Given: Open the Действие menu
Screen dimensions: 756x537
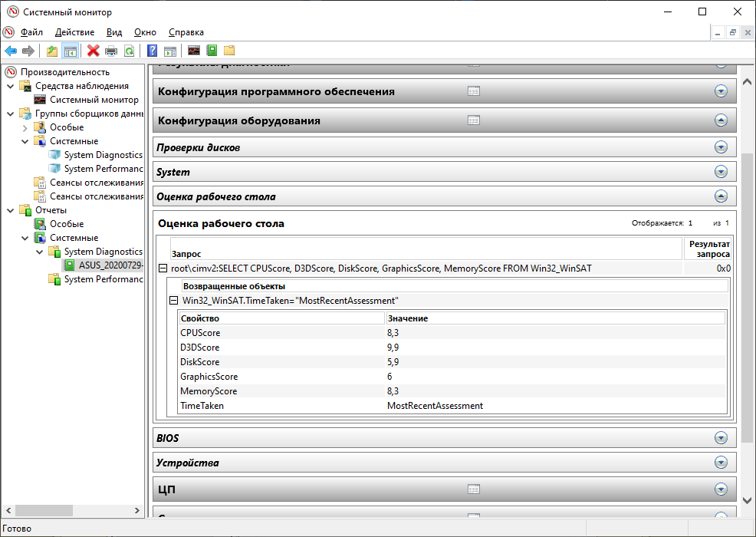Looking at the screenshot, I should tap(74, 32).
